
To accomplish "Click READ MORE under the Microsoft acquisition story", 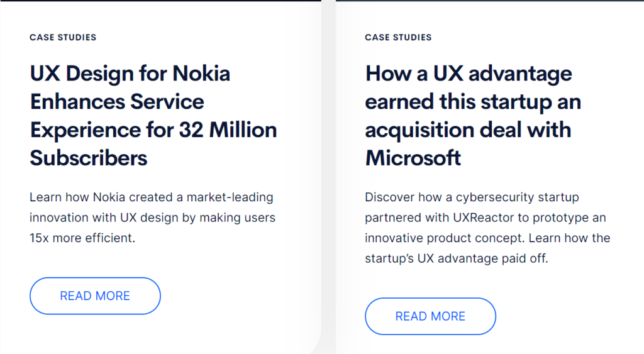I will 430,316.
